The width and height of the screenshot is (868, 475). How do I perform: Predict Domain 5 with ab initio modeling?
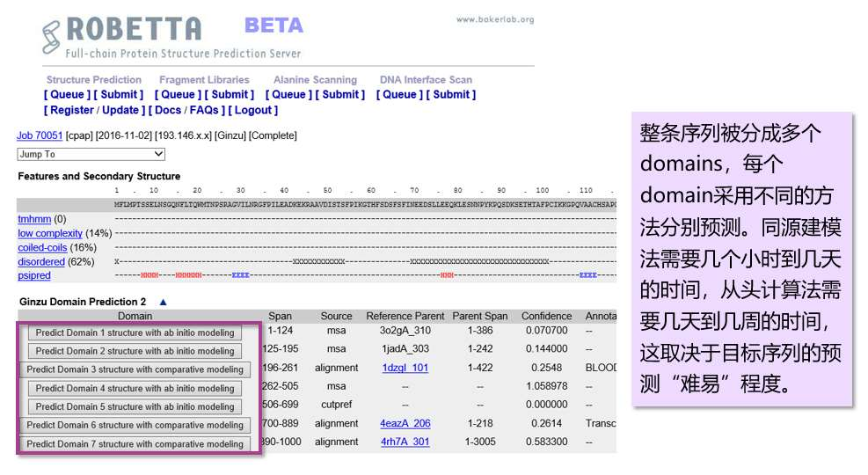(135, 407)
